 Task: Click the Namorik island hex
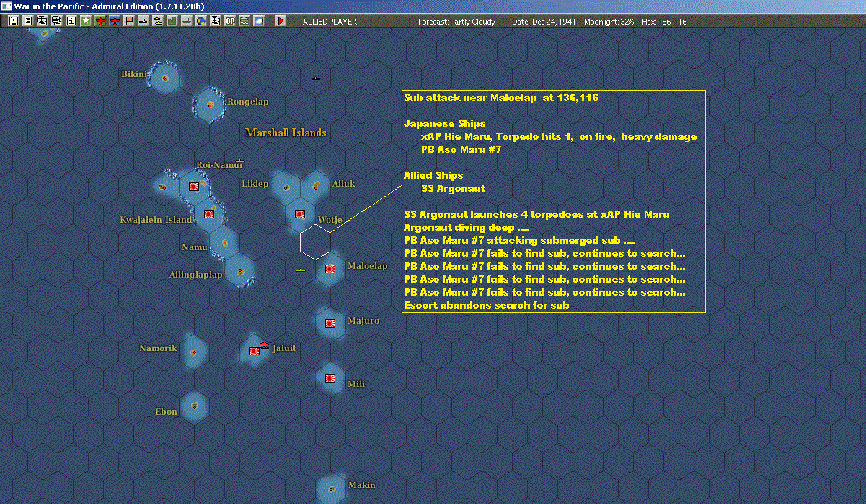pos(194,352)
